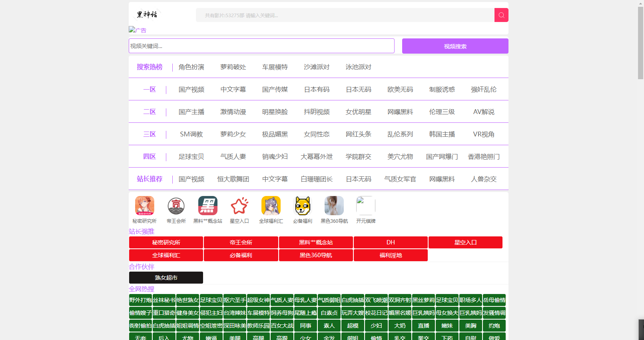
Task: Click the broken 广告 banner image
Action: click(x=138, y=30)
